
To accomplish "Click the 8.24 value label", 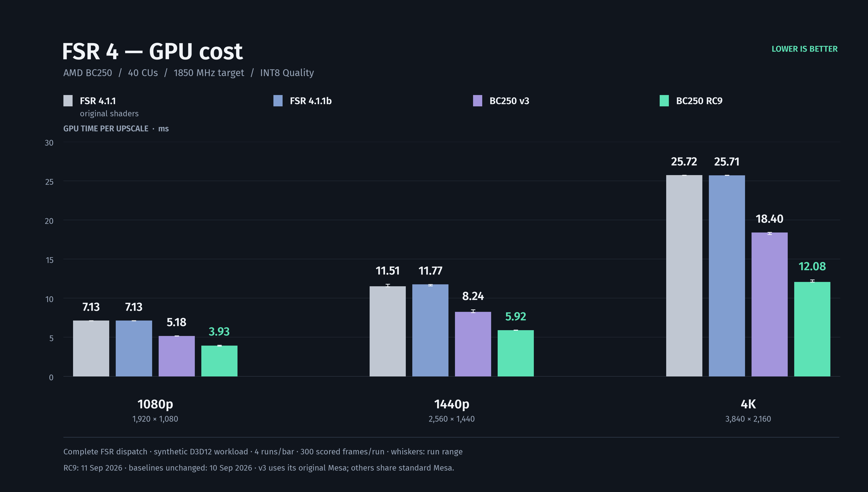I will [473, 296].
